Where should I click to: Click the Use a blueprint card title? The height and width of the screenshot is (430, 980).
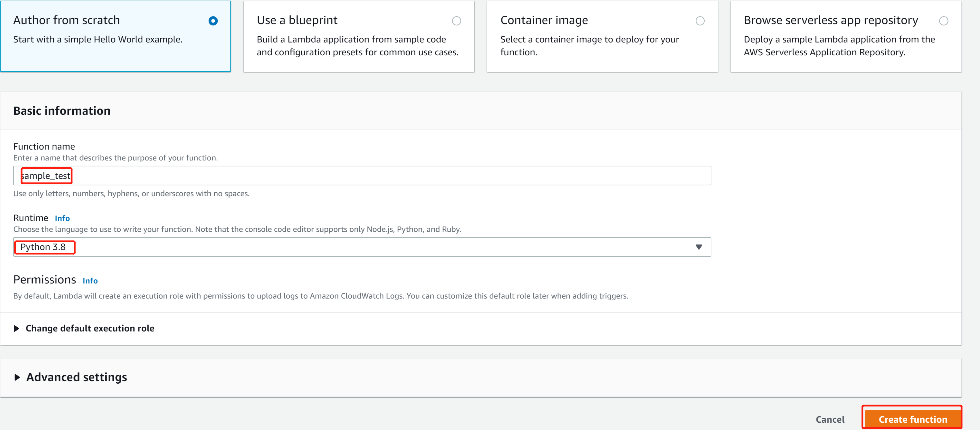(x=297, y=20)
